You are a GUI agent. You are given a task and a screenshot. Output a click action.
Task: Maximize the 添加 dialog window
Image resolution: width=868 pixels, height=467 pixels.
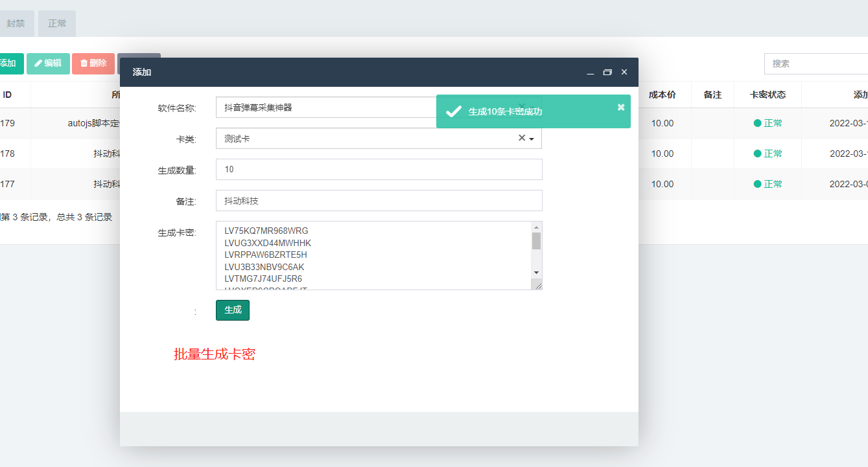click(607, 73)
